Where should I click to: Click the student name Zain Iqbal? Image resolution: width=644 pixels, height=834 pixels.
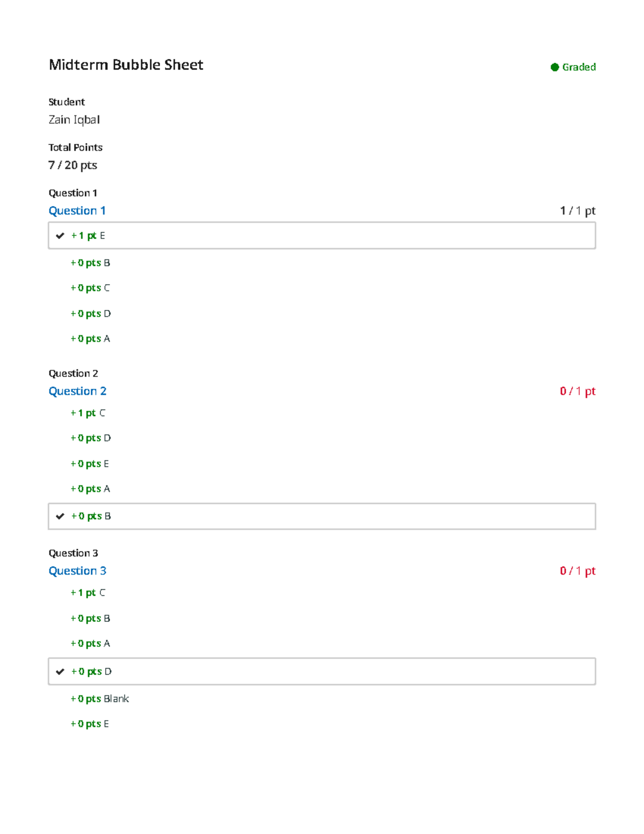(74, 120)
